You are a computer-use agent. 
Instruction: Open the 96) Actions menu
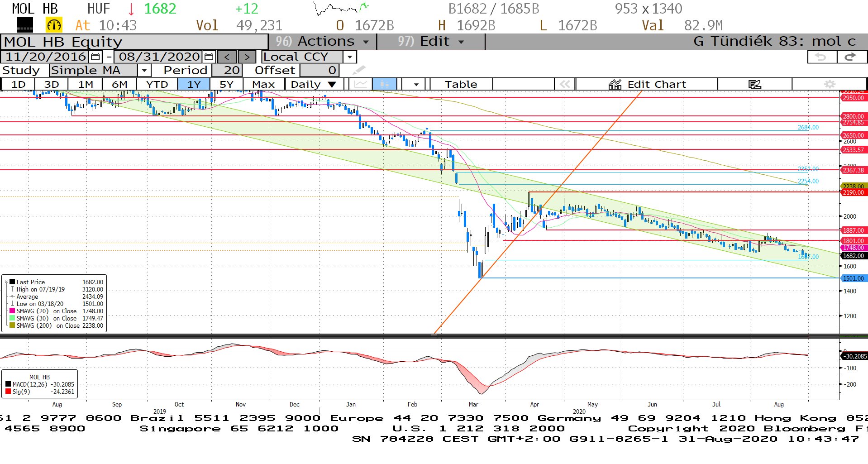click(322, 42)
